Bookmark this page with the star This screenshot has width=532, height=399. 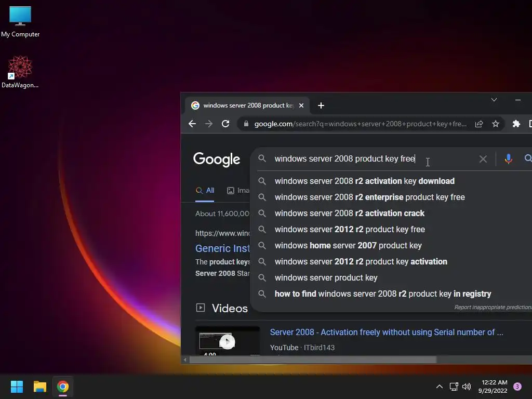tap(495, 124)
